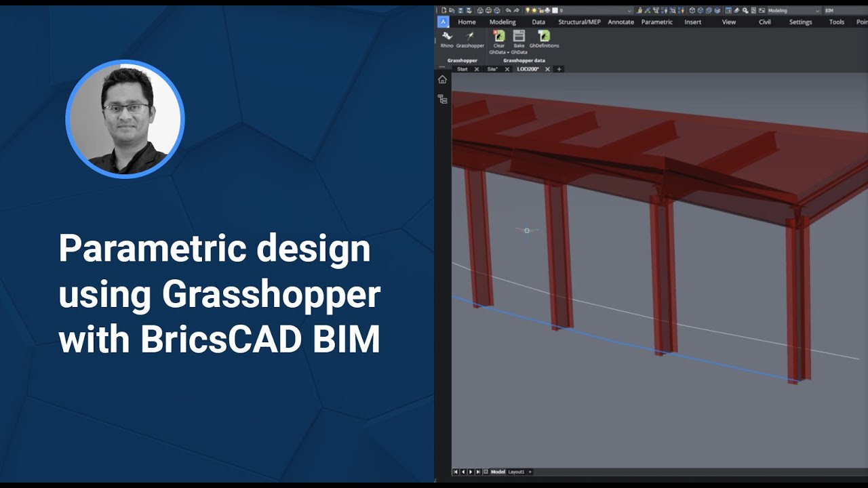
Task: Open the Civil ribbon tab
Action: pos(765,22)
